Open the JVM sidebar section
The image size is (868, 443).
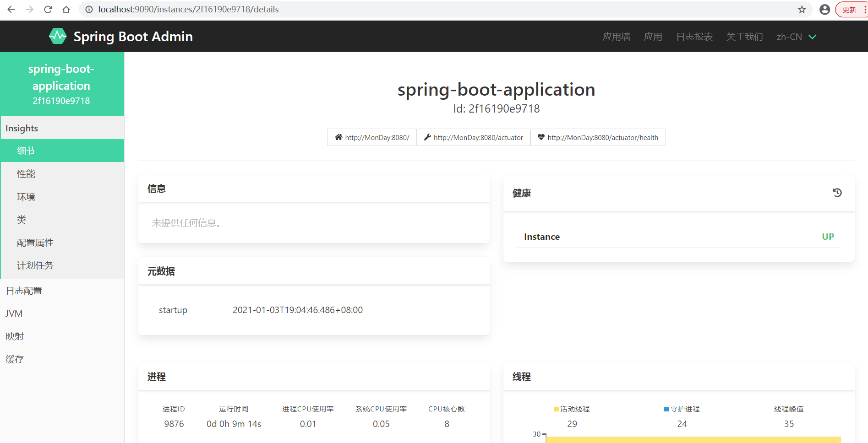(x=62, y=313)
